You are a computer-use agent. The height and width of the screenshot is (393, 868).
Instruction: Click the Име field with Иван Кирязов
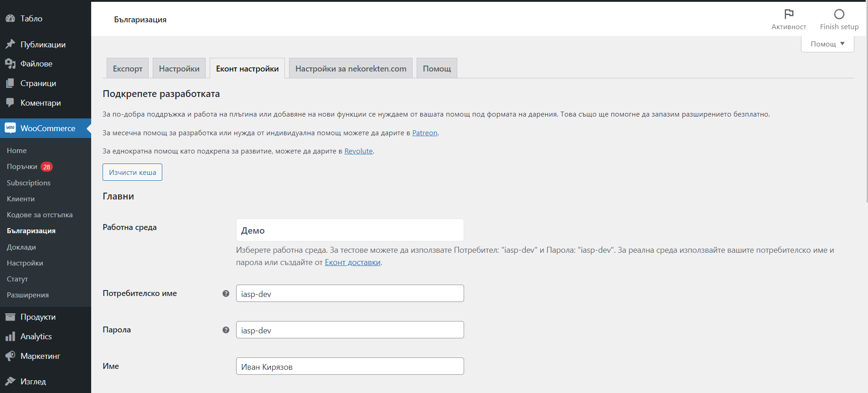(350, 366)
